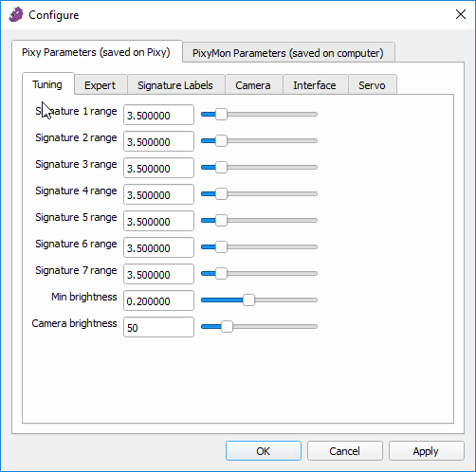Click the Signature 7 range label
Viewport: 476px width, 472px height.
point(76,271)
